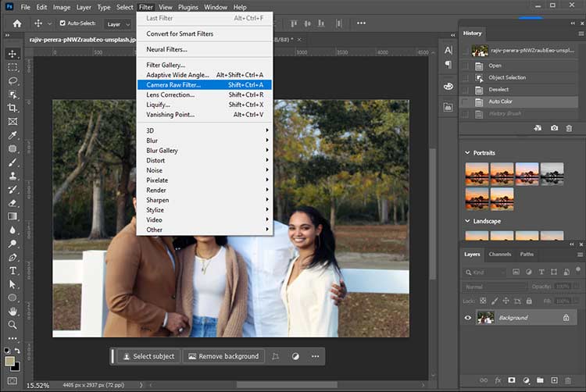The image size is (586, 392).
Task: Toggle history brush source beside Open
Action: click(x=466, y=66)
